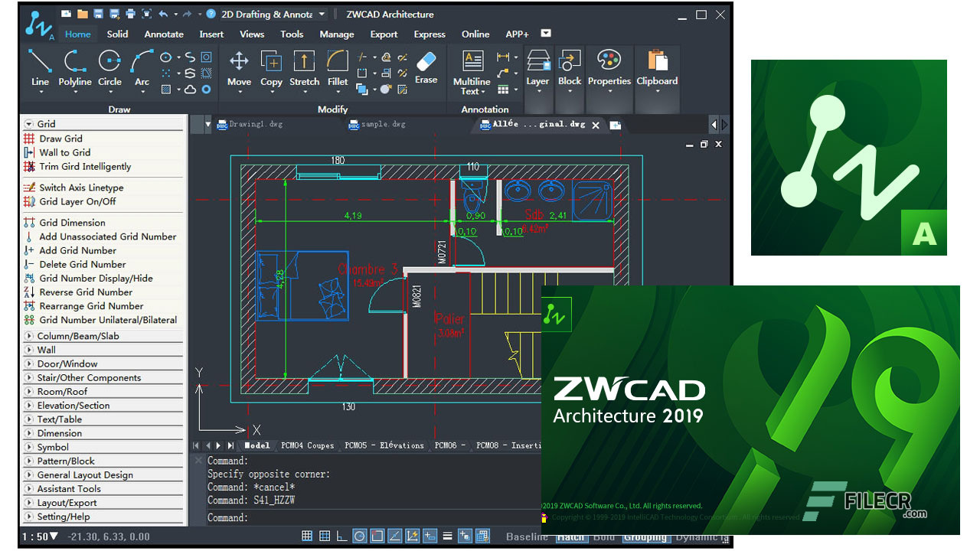This screenshot has height=551, width=980.
Task: Open the Layer panel button
Action: coord(537,70)
